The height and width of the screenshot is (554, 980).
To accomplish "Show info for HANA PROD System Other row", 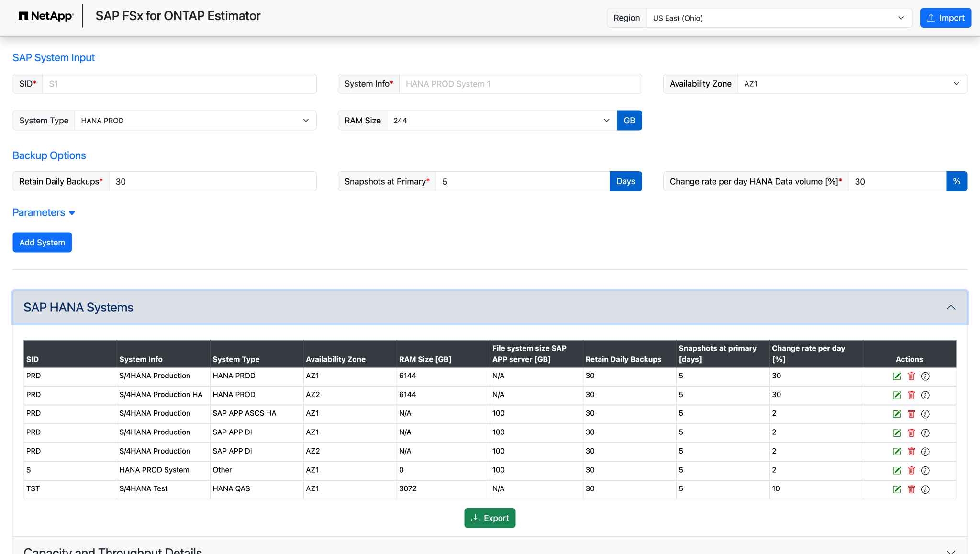I will pyautogui.click(x=925, y=470).
